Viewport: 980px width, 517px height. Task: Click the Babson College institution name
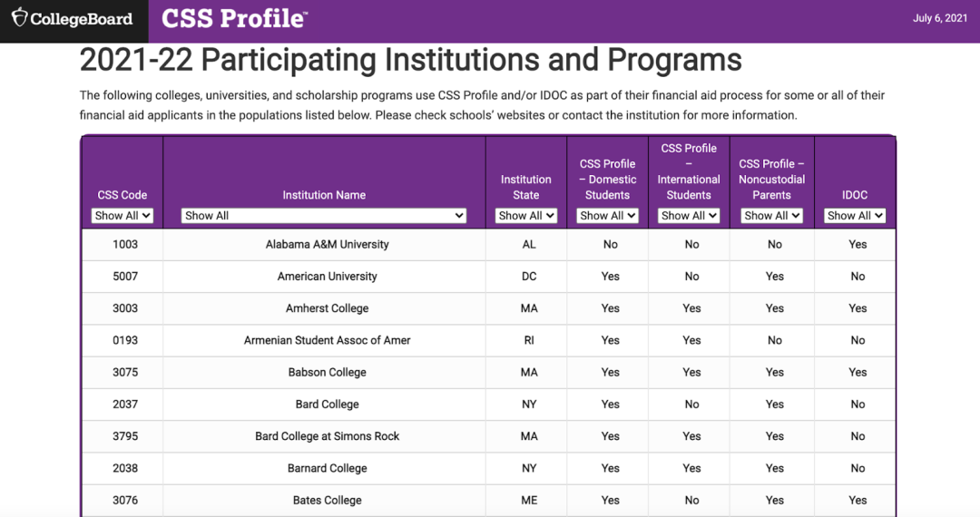(x=327, y=372)
